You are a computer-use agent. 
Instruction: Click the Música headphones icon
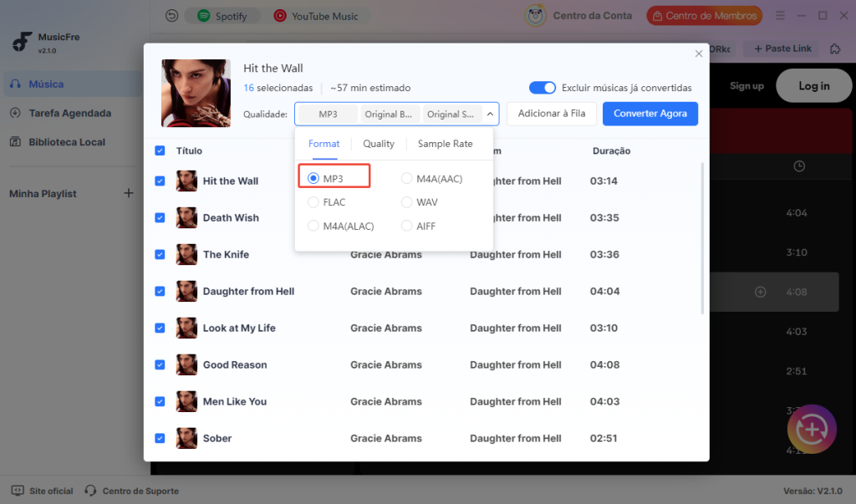pyautogui.click(x=15, y=84)
